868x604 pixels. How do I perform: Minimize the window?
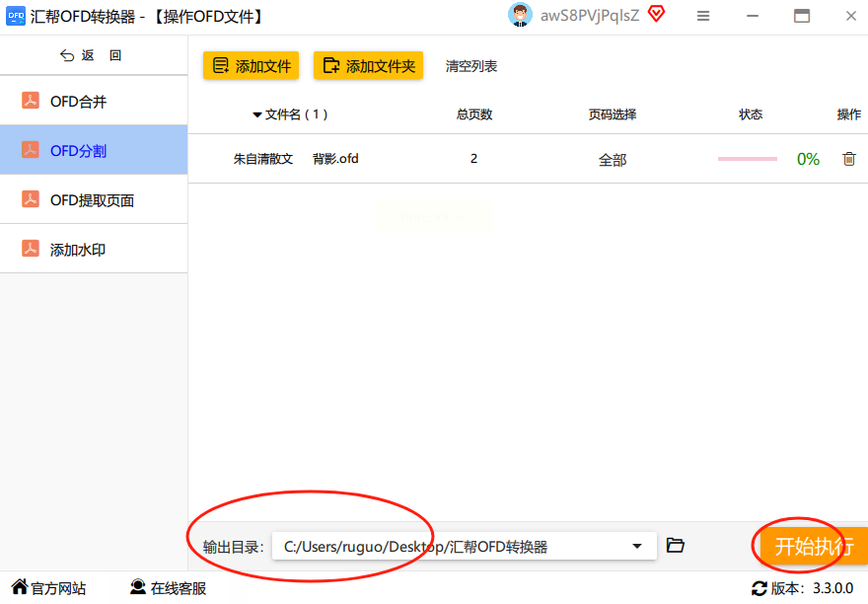(x=753, y=16)
